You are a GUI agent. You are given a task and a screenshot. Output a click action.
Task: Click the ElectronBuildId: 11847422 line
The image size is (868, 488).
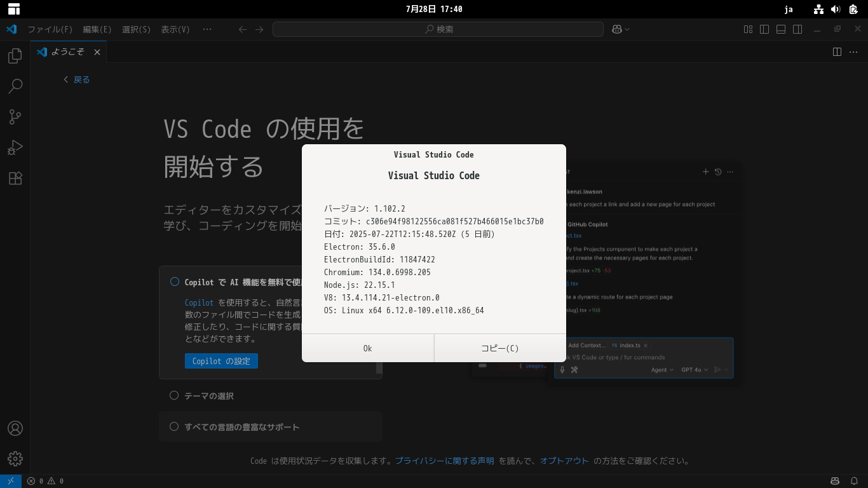379,259
